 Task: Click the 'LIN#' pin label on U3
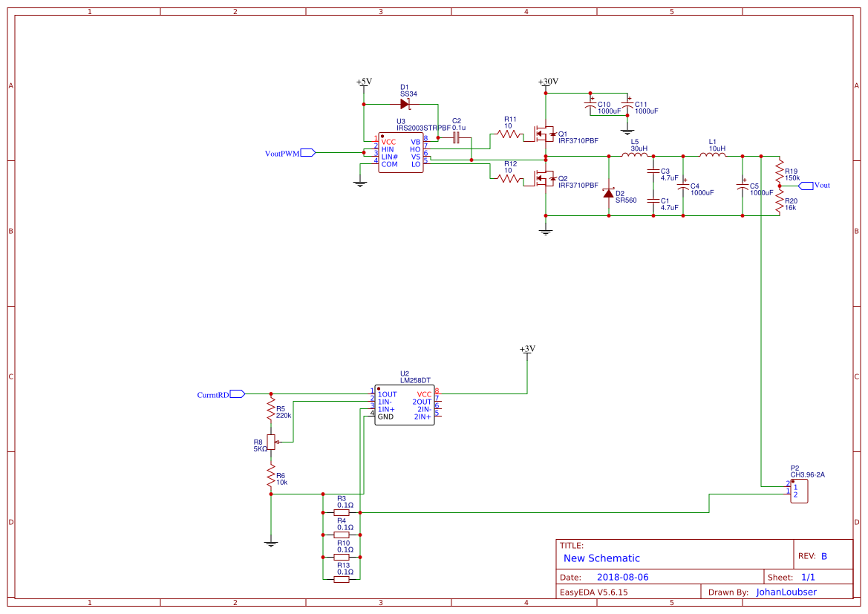(389, 157)
